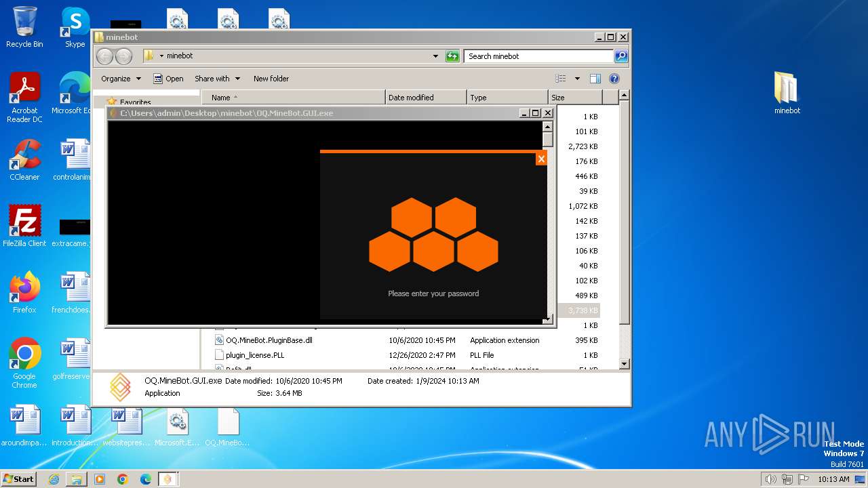868x488 pixels.
Task: Open Action Center flag tray icon
Action: click(x=804, y=479)
